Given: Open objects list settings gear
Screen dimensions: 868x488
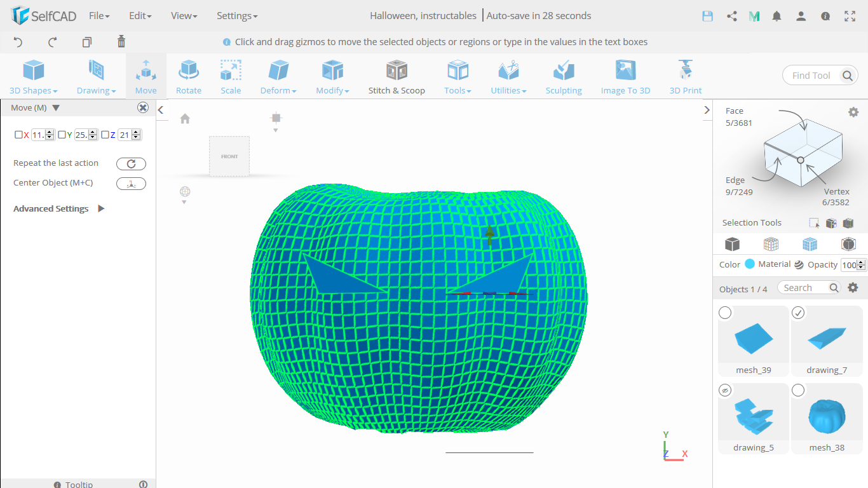Looking at the screenshot, I should pos(853,288).
